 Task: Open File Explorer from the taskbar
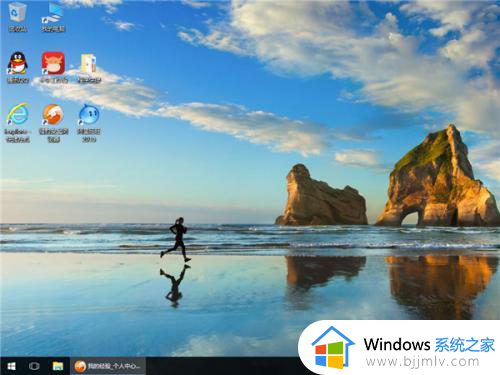coord(58,366)
